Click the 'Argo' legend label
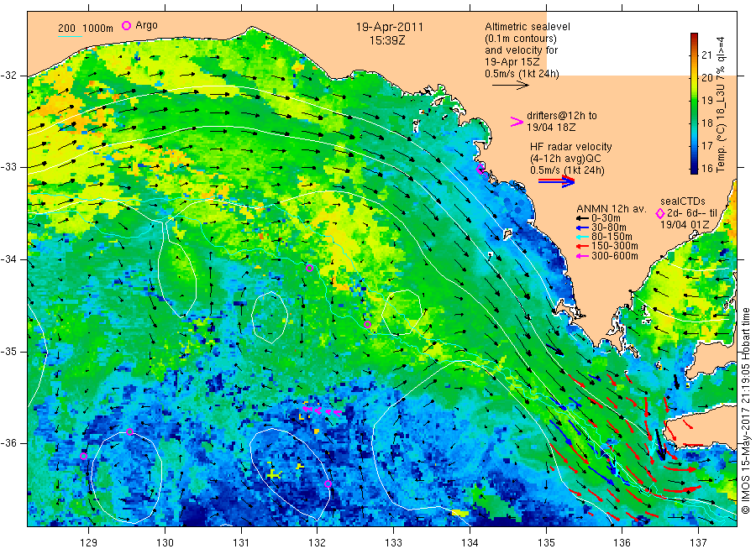This screenshot has width=756, height=554. pyautogui.click(x=146, y=25)
